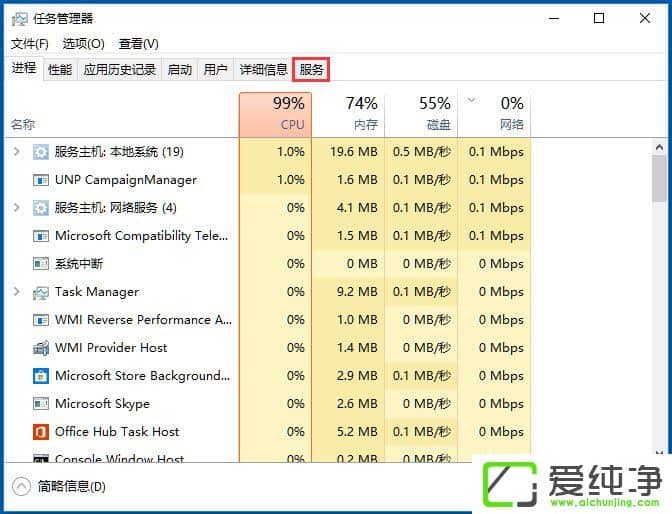Expand the 服务主机: 网络服务 (4) group
This screenshot has width=672, height=514.
[x=16, y=207]
